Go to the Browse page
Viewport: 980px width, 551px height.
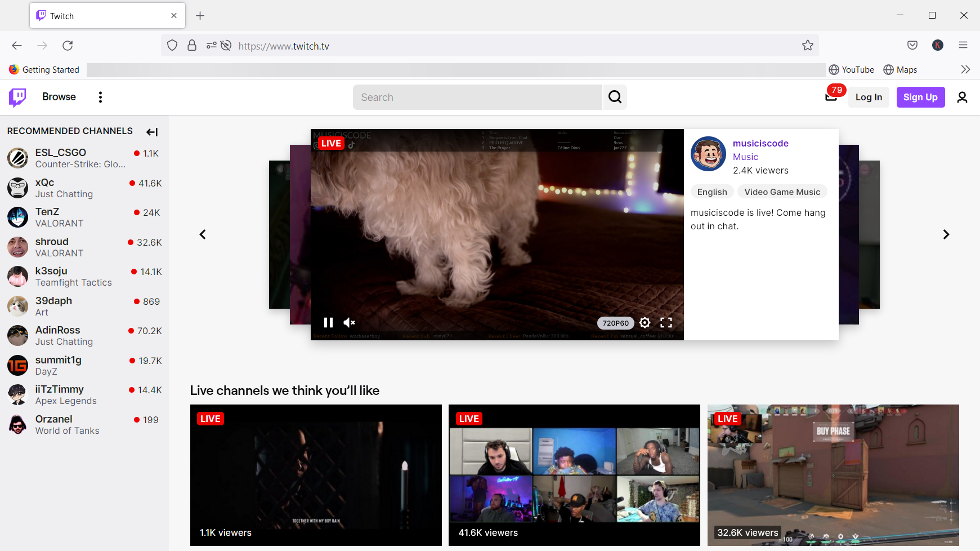click(59, 97)
